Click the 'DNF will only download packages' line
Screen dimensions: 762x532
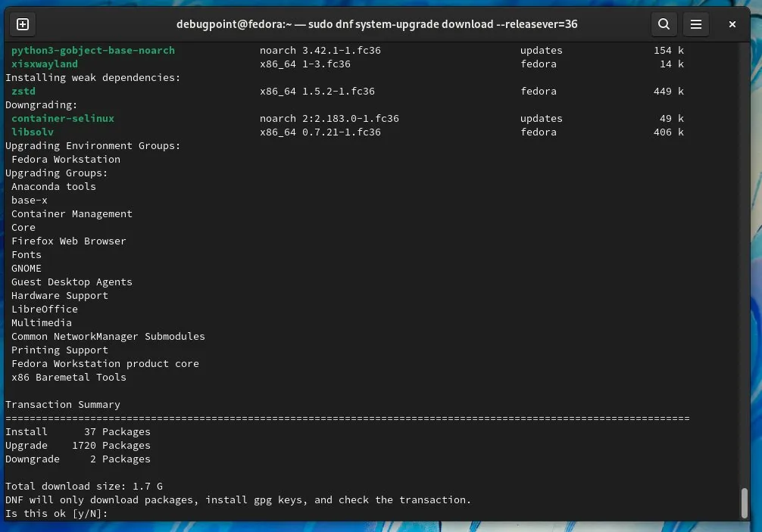point(238,499)
